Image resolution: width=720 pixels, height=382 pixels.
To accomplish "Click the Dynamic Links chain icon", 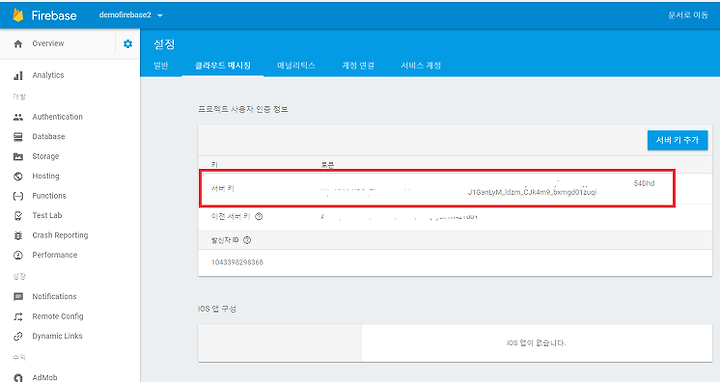I will point(18,336).
